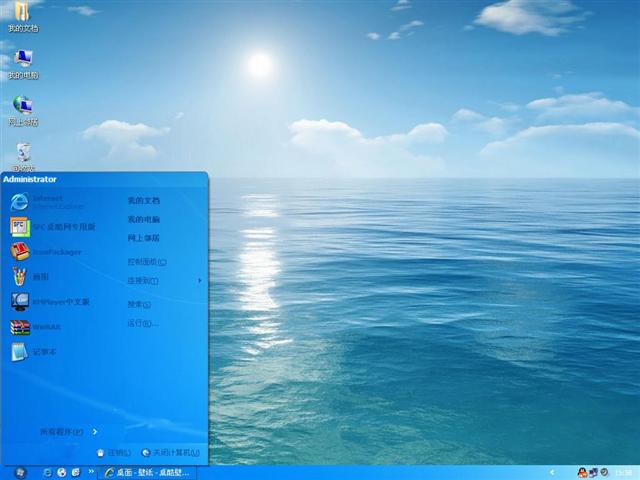
Task: Select 我的电脑 in Start menu right column
Action: [x=144, y=219]
